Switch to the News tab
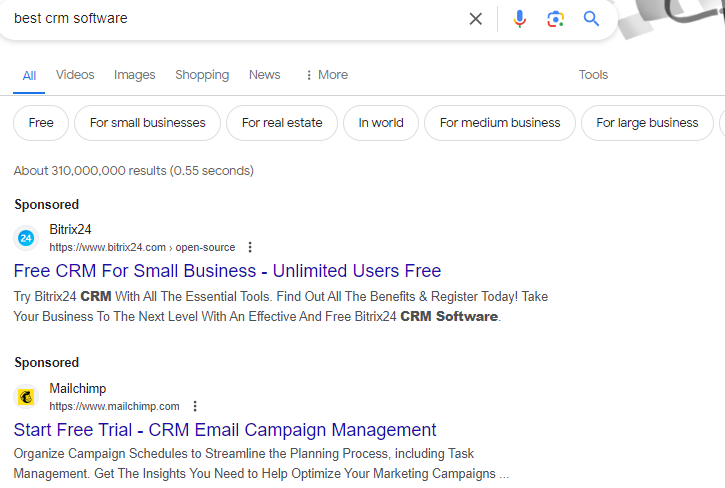This screenshot has height=488, width=725. [264, 75]
